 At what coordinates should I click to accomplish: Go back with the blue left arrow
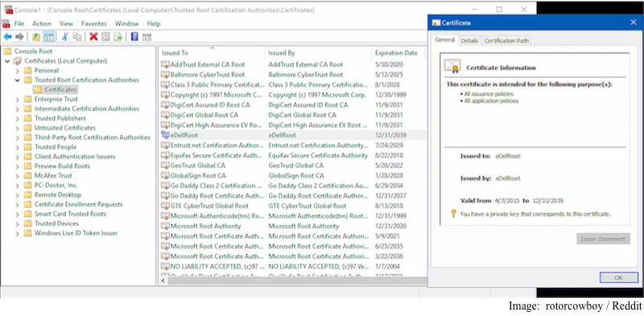point(7,37)
